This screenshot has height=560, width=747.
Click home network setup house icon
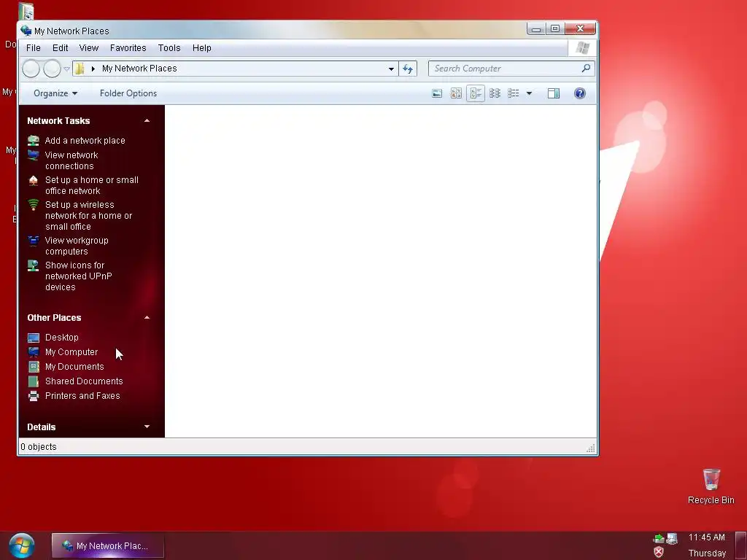tap(34, 180)
